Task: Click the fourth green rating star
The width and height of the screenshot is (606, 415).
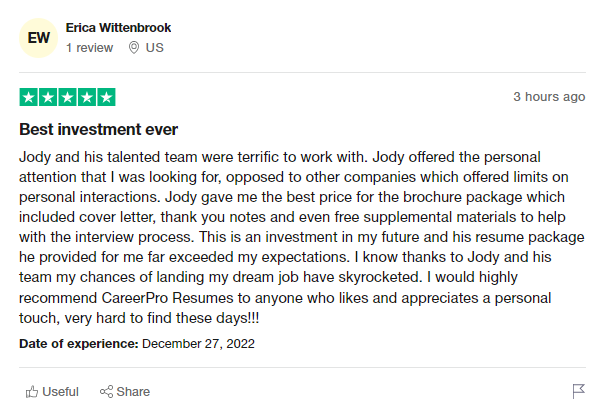Action: tap(87, 97)
